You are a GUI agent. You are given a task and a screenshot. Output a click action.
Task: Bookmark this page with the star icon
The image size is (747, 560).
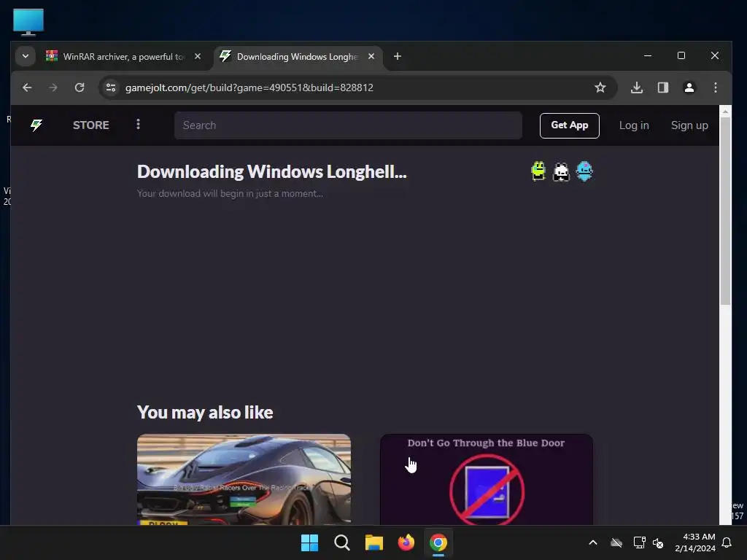[600, 87]
